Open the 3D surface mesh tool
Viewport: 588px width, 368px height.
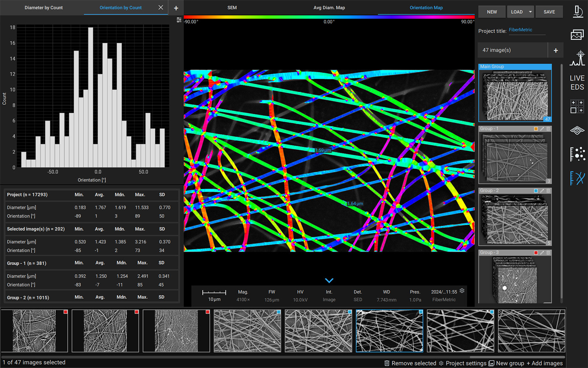[577, 131]
